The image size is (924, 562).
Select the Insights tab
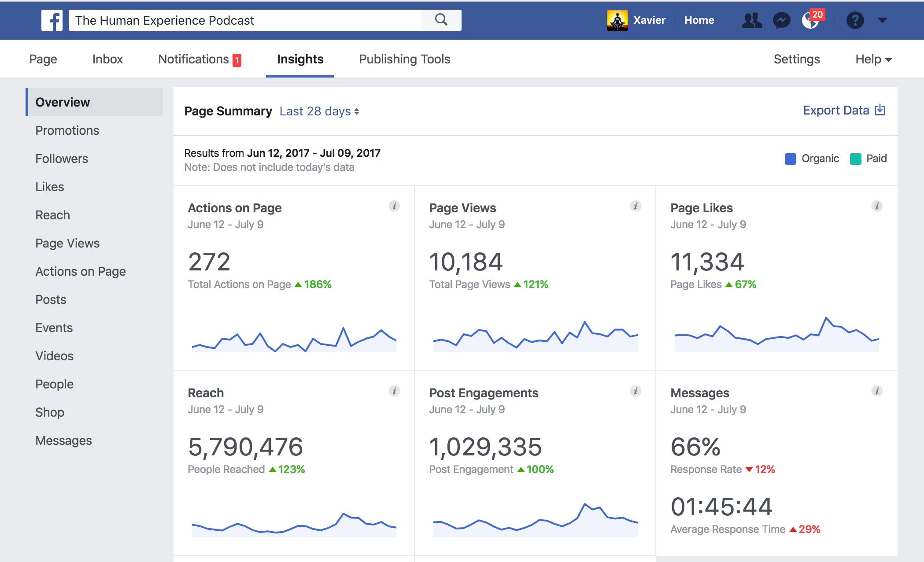300,59
